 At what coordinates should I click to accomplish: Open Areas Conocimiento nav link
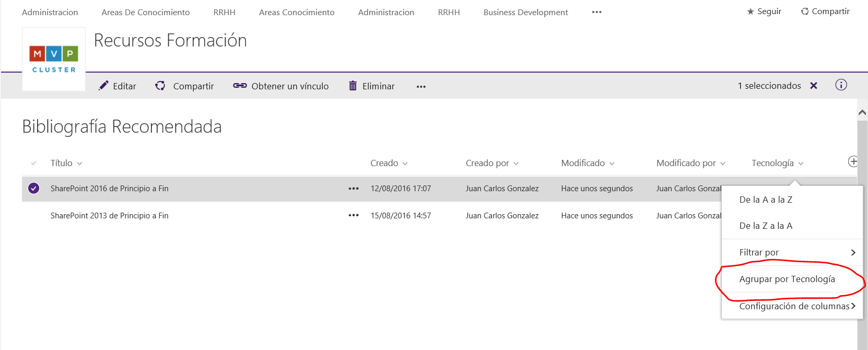pyautogui.click(x=297, y=12)
